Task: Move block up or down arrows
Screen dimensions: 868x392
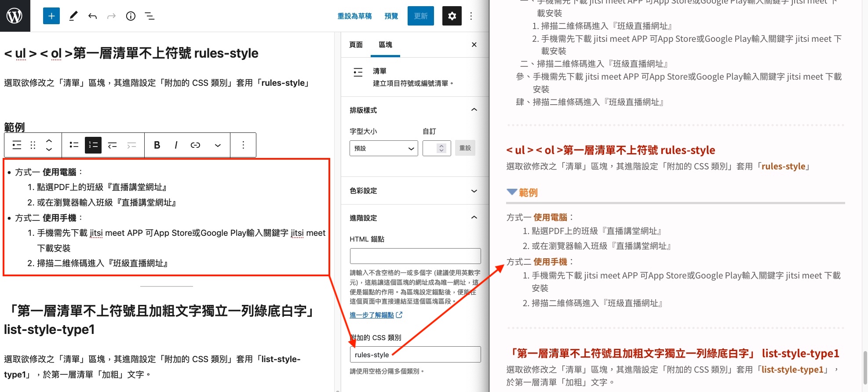Action: coord(49,145)
